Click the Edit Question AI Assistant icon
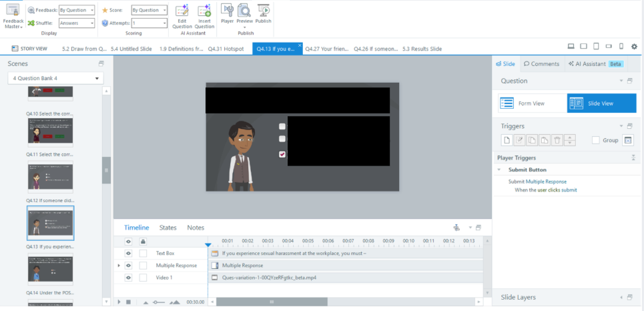 182,17
